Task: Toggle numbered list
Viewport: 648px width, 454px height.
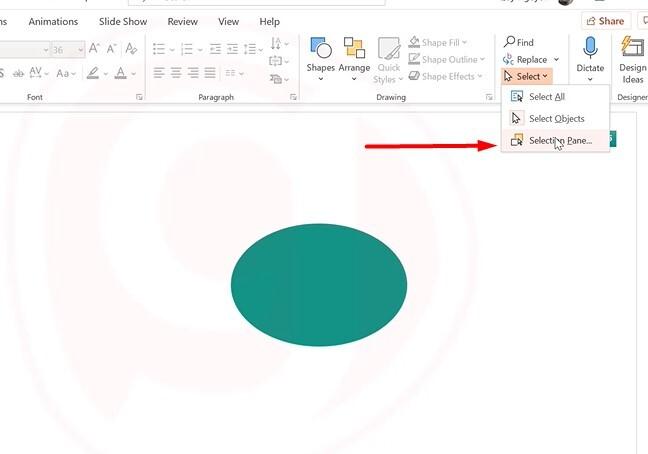Action: (x=187, y=49)
